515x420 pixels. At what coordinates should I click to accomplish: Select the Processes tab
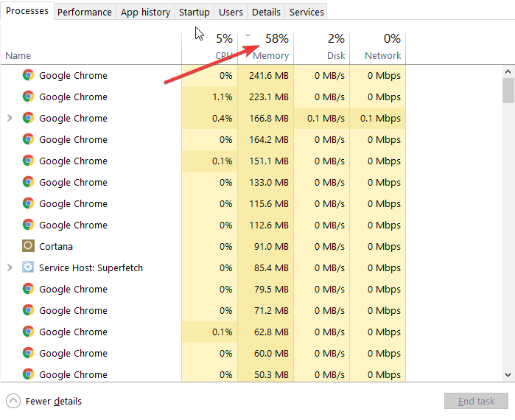point(27,11)
